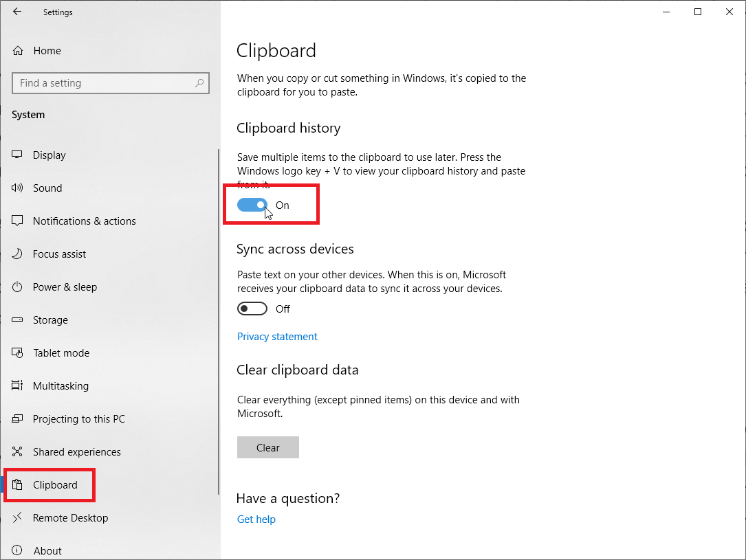This screenshot has width=746, height=560.
Task: Open the Privacy statement link
Action: click(277, 337)
